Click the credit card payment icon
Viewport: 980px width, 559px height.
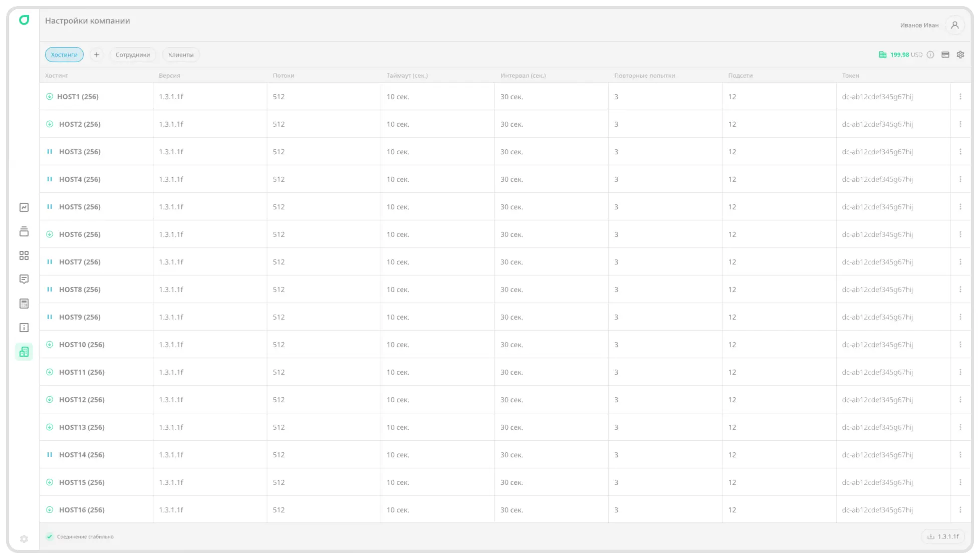[945, 55]
